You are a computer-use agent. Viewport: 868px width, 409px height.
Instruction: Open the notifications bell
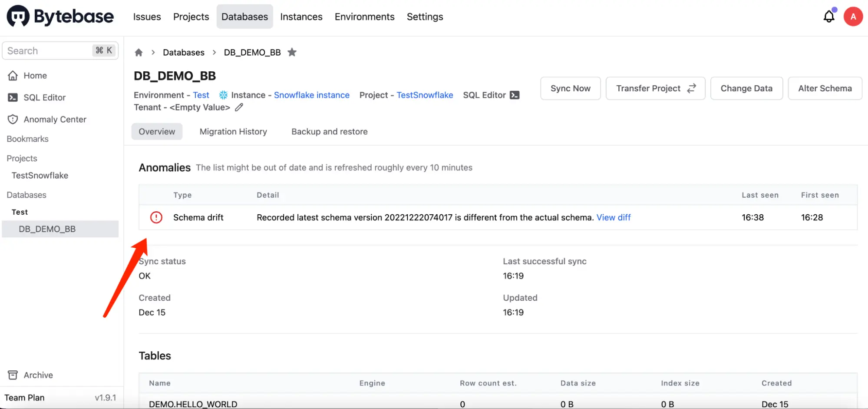[829, 17]
